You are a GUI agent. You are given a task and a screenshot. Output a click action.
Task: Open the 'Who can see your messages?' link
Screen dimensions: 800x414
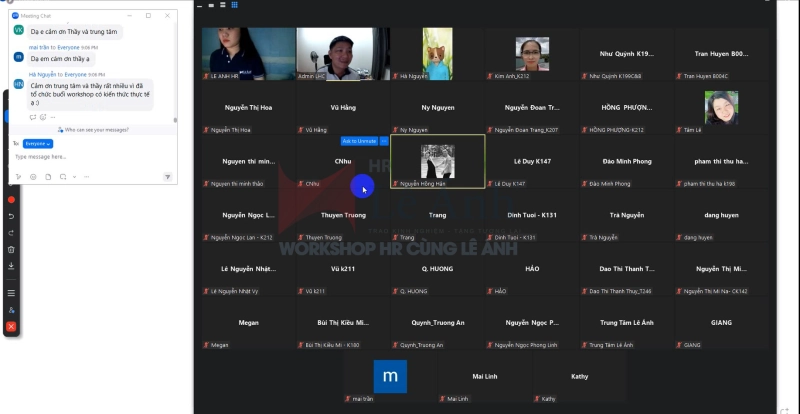pyautogui.click(x=95, y=129)
